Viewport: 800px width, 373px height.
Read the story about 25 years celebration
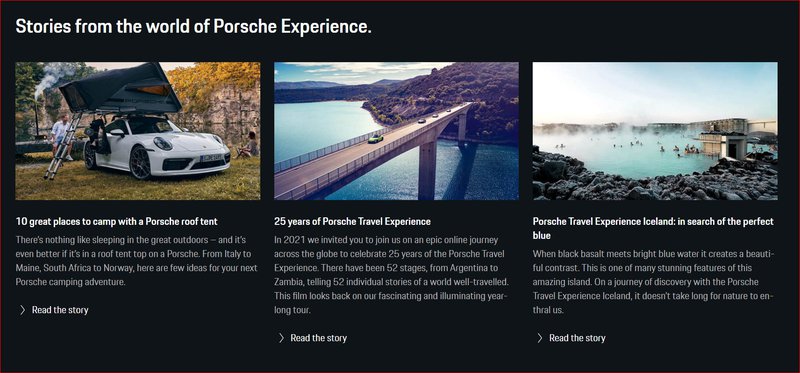[x=319, y=338]
